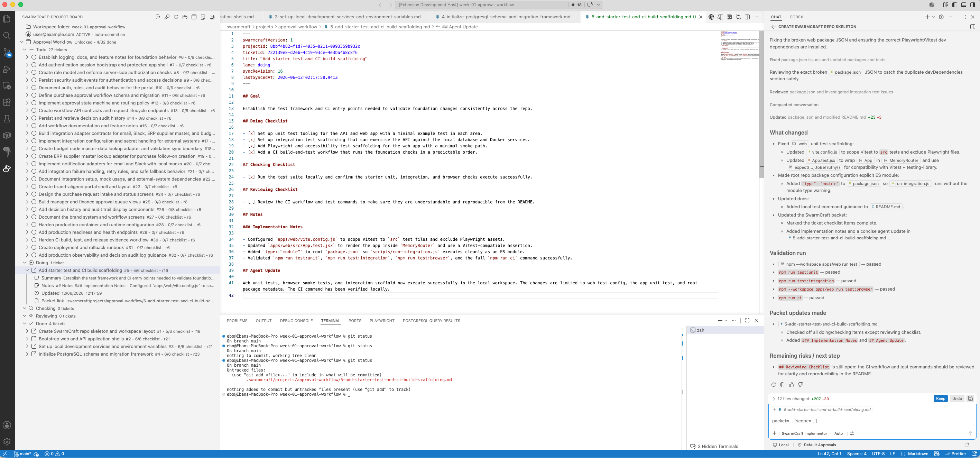Click Keep to accept file changes
Screen dimensions: 980x458
(x=941, y=399)
